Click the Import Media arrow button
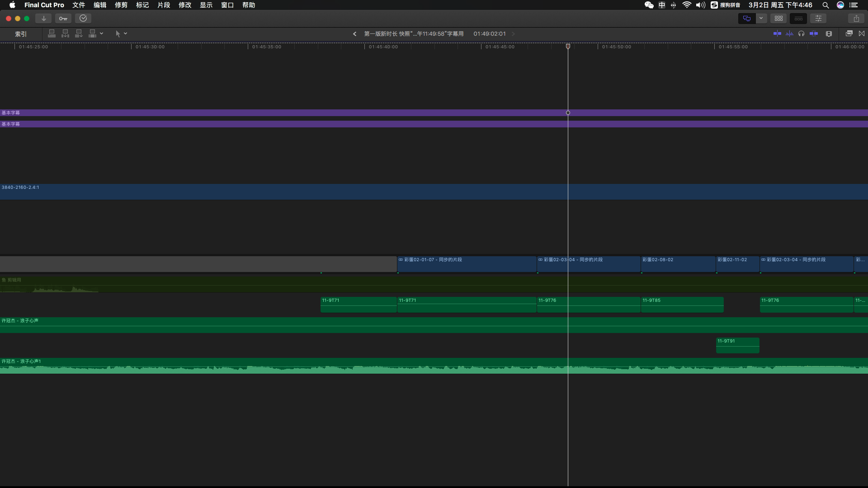This screenshot has height=488, width=868. pos(43,19)
